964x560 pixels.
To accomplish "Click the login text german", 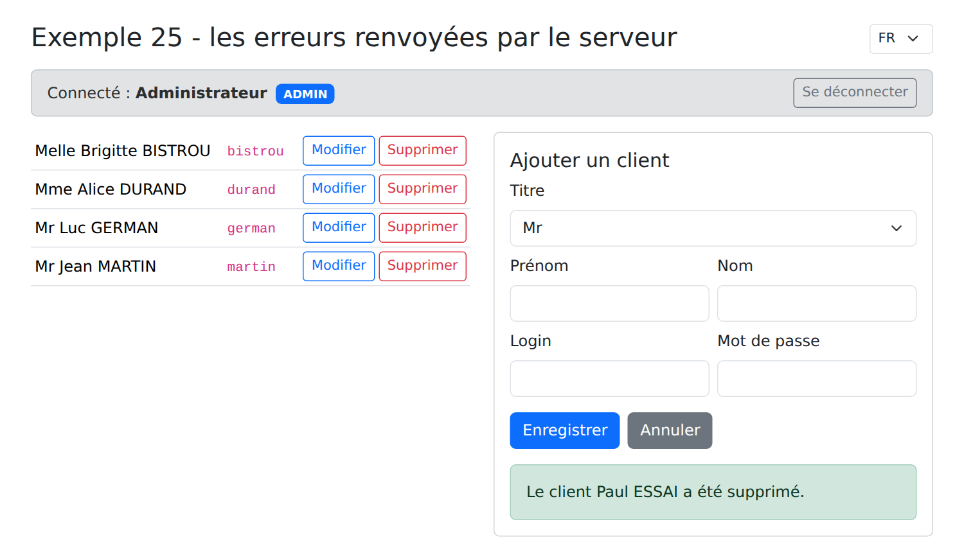I will [x=251, y=229].
